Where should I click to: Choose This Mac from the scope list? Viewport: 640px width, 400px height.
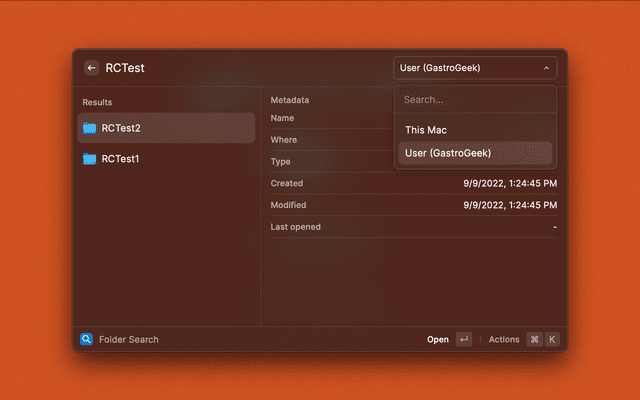tap(426, 130)
